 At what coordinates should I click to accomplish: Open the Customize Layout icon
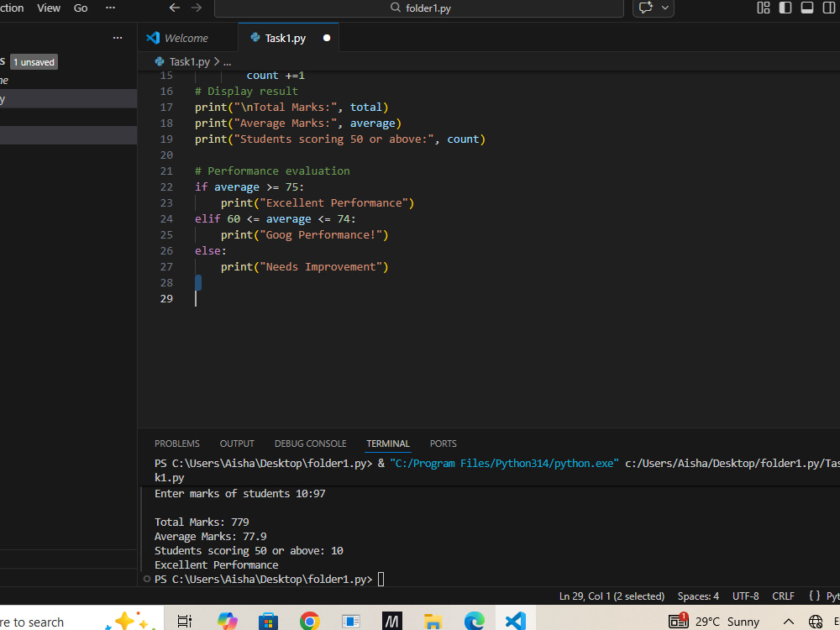pos(763,8)
